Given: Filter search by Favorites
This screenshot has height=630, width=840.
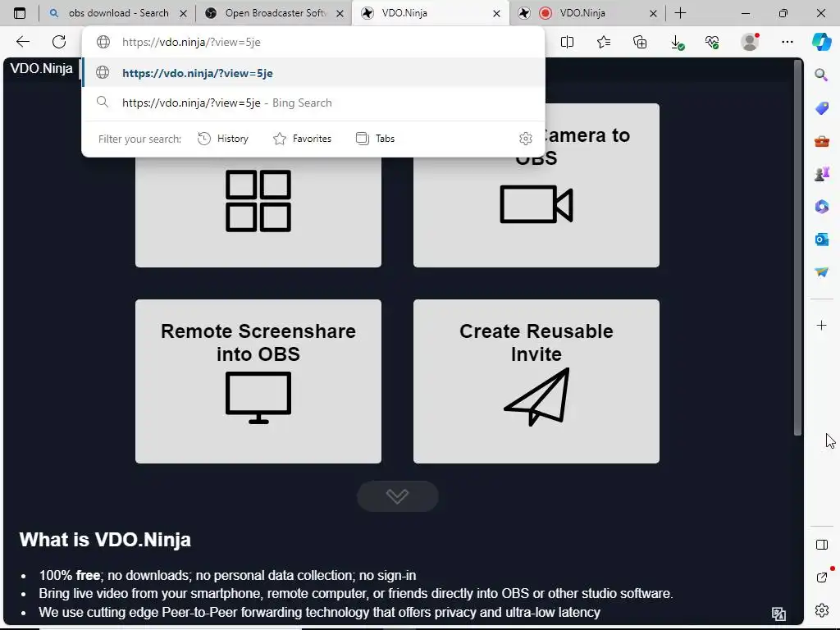Looking at the screenshot, I should tap(302, 139).
